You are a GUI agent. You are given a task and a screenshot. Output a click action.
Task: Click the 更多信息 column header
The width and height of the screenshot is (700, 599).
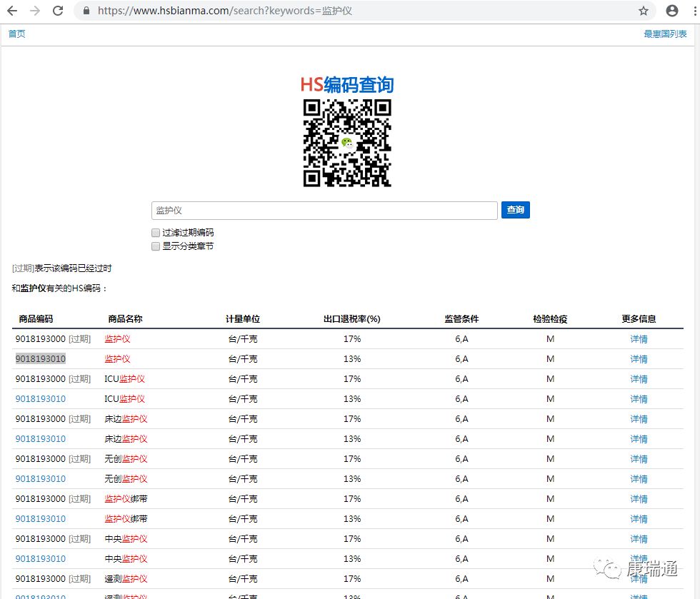(639, 318)
